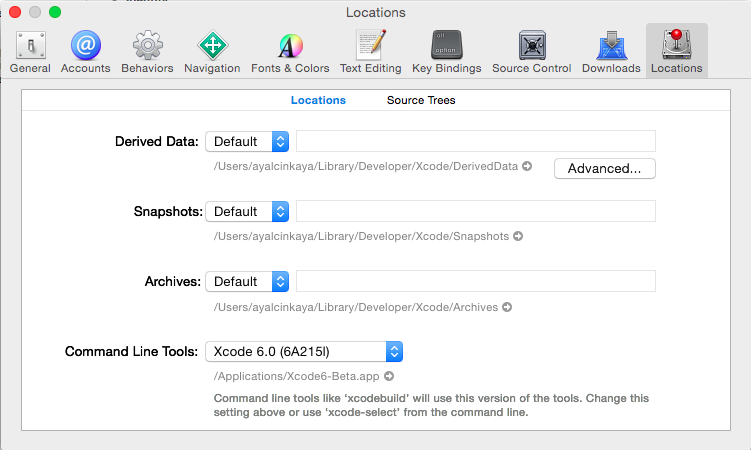Screen dimensions: 751x450
Task: Reveal Xcode6-Beta.app via arrow icon
Action: point(389,376)
